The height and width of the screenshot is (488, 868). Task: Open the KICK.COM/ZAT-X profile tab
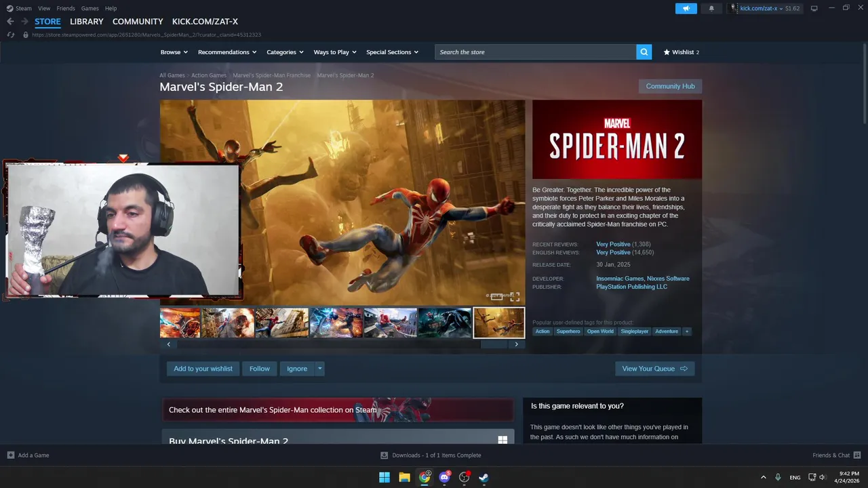[205, 22]
